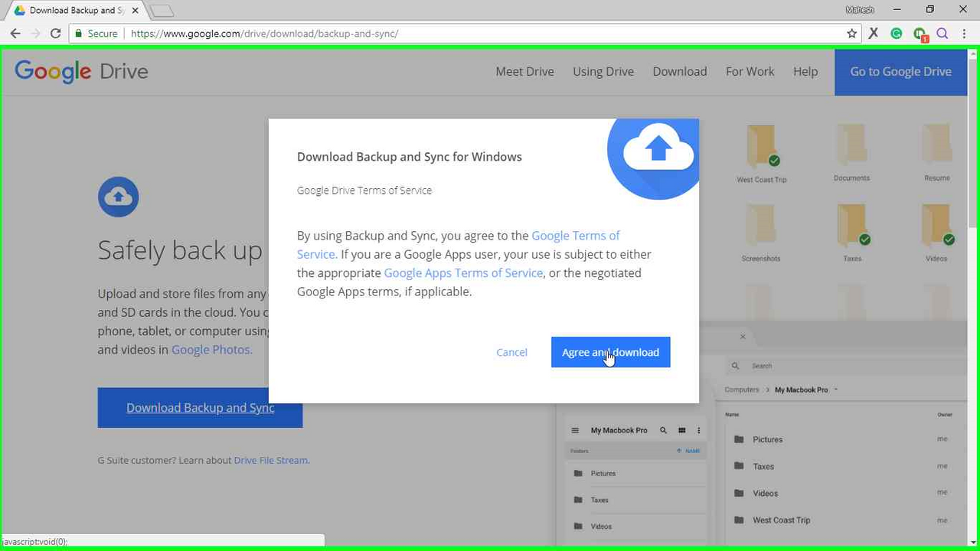This screenshot has width=980, height=551.
Task: Click Computers breadcrumb
Action: point(741,390)
